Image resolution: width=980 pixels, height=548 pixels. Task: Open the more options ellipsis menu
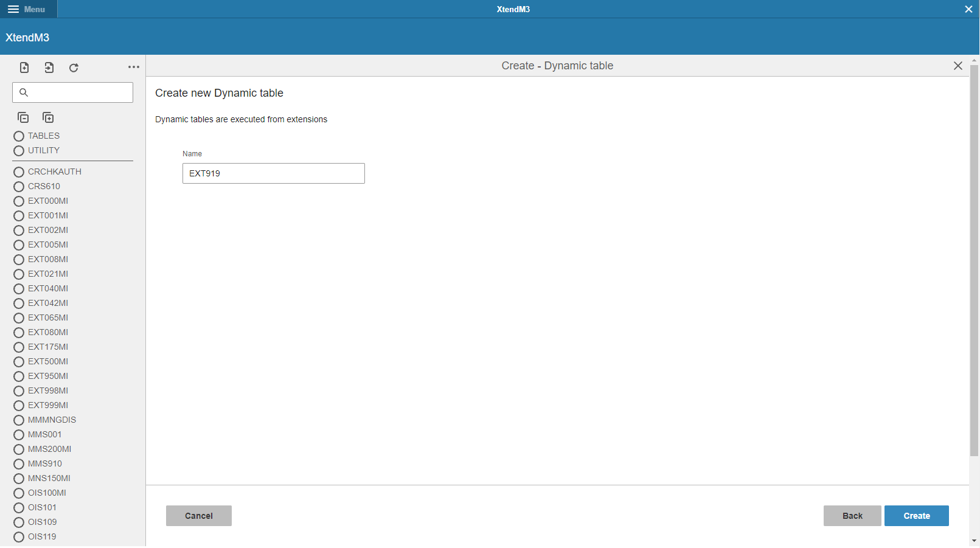coord(134,67)
